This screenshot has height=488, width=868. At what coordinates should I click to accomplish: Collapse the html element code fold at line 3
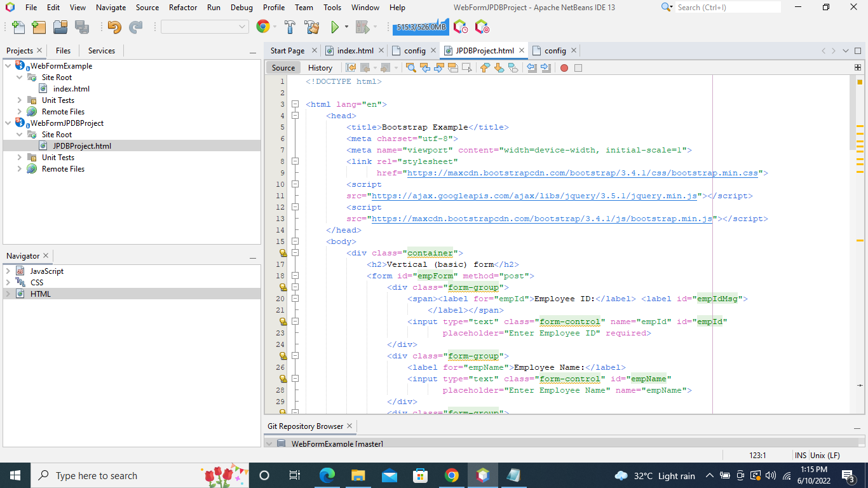pos(295,104)
